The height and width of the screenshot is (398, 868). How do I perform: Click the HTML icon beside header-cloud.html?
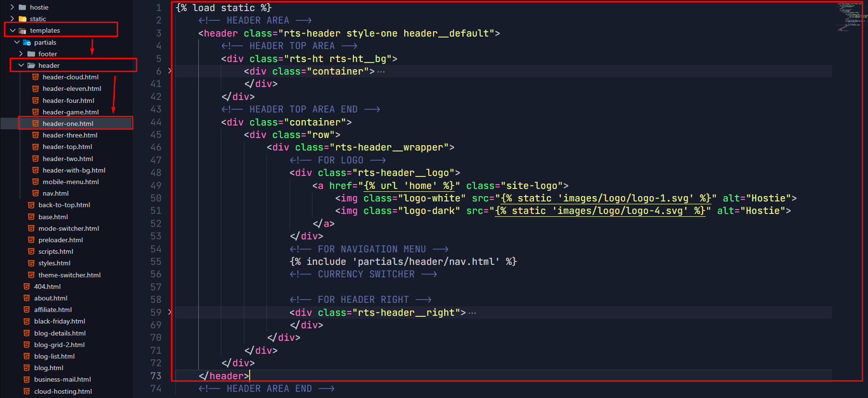[x=36, y=77]
